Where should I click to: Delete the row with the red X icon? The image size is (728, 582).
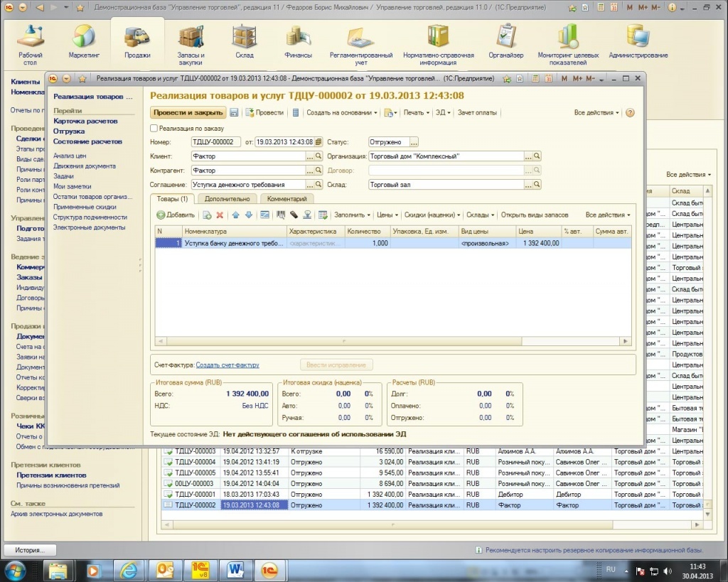click(220, 215)
